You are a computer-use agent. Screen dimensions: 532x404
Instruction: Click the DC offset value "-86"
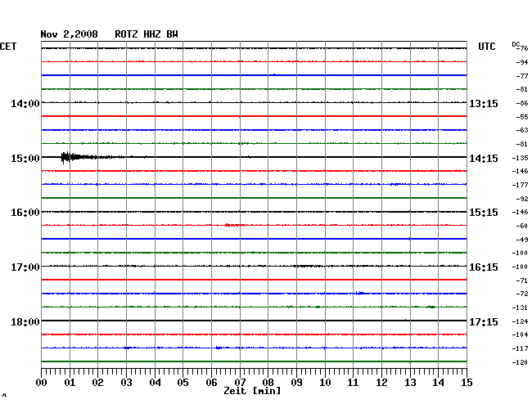tap(522, 103)
